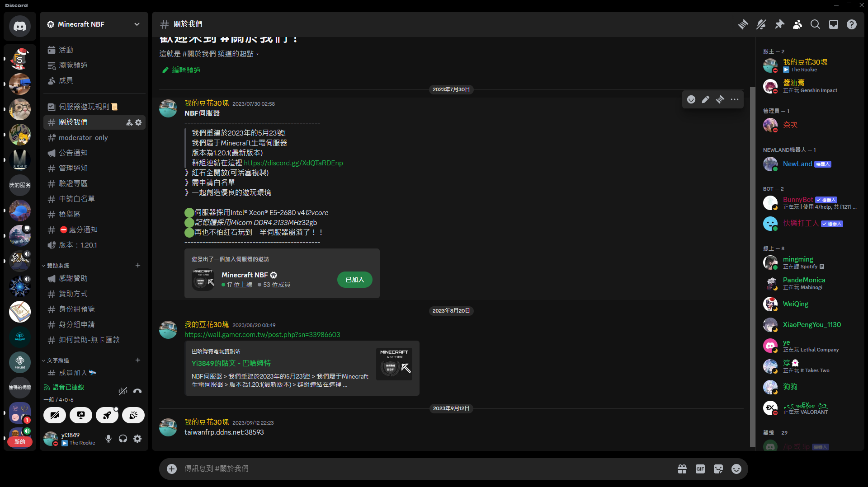Image resolution: width=868 pixels, height=487 pixels.
Task: Open pinned messages for this channel
Action: click(x=779, y=24)
